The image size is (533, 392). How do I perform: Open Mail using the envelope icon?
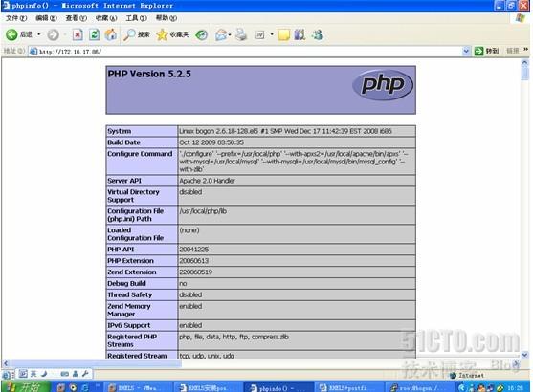221,34
